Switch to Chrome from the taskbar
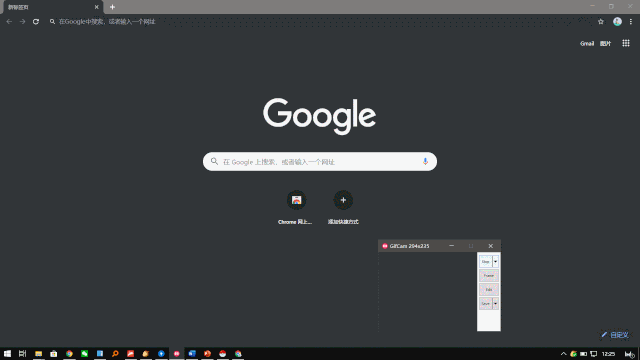The height and width of the screenshot is (360, 640). (69, 353)
